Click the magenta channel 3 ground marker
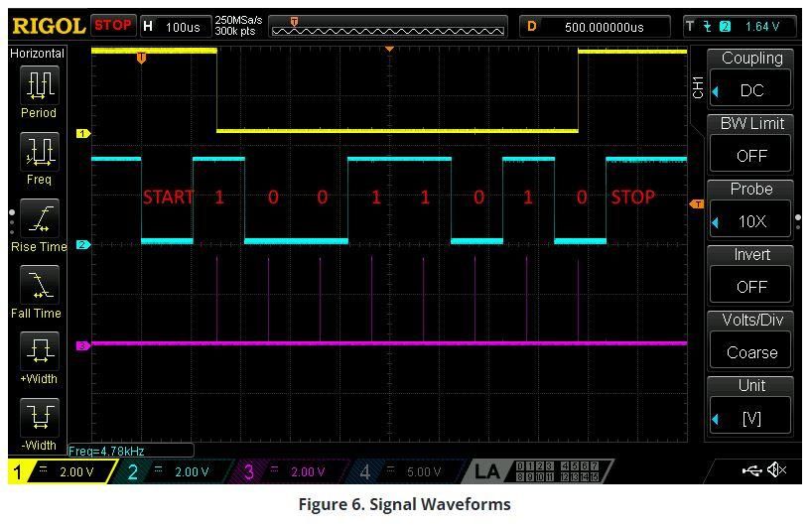Image resolution: width=812 pixels, height=527 pixels. (83, 345)
